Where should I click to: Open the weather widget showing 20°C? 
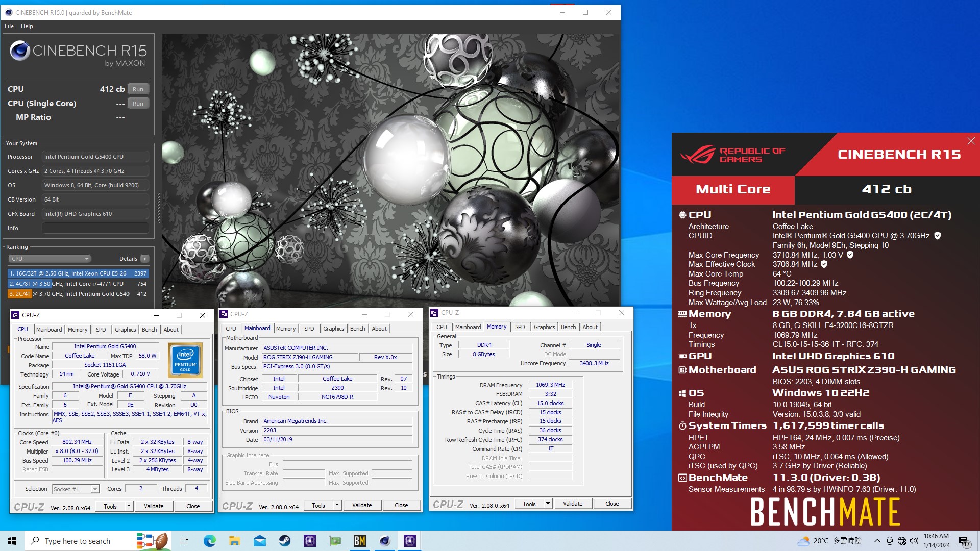coord(829,541)
